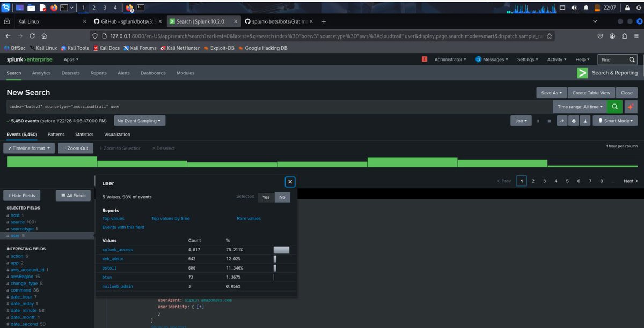This screenshot has width=644, height=328.
Task: Open the Top values by time report
Action: click(x=170, y=219)
